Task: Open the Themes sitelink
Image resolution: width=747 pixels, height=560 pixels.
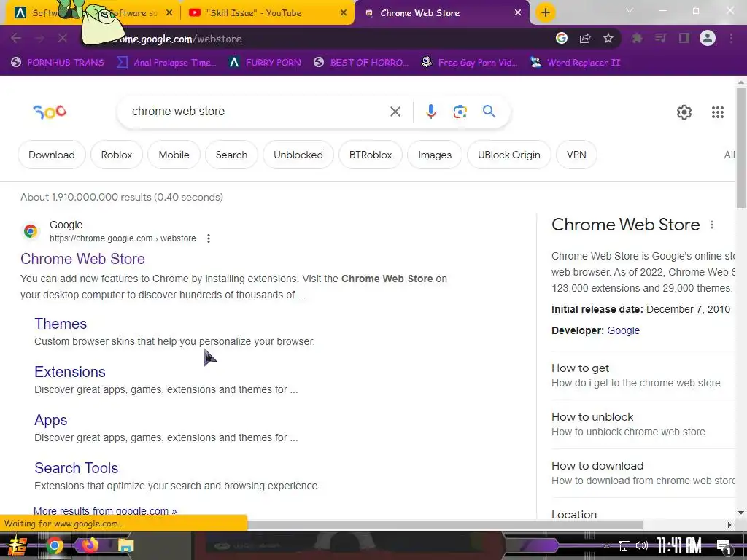Action: tap(61, 324)
